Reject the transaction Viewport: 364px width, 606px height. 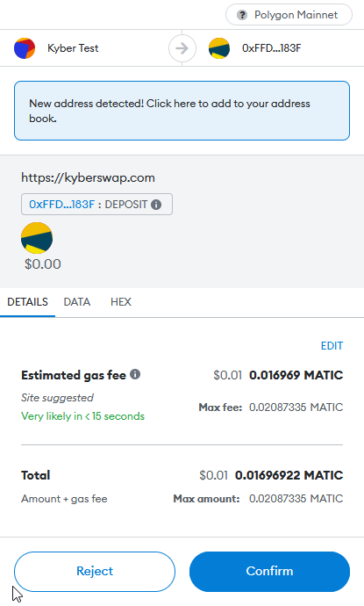95,572
